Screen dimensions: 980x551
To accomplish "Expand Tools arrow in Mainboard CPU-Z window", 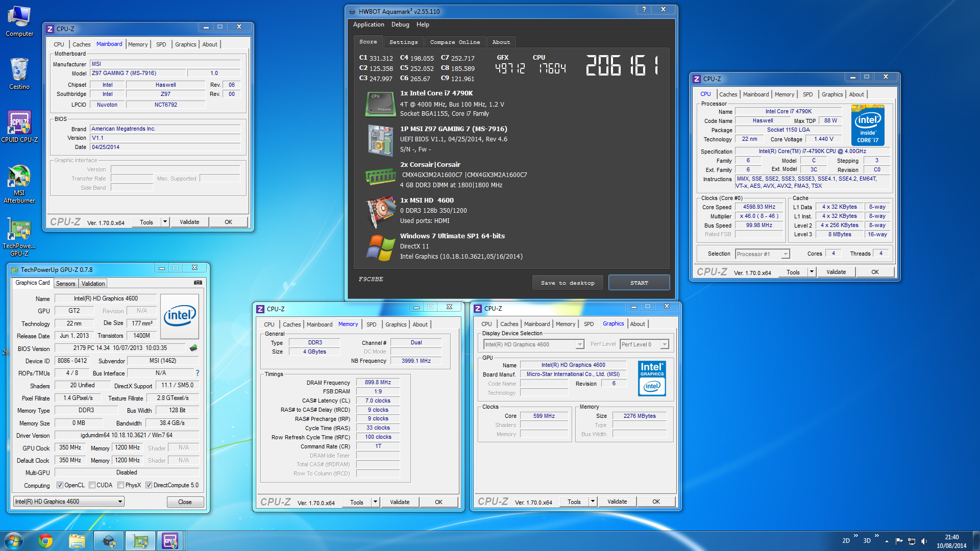I will click(165, 222).
